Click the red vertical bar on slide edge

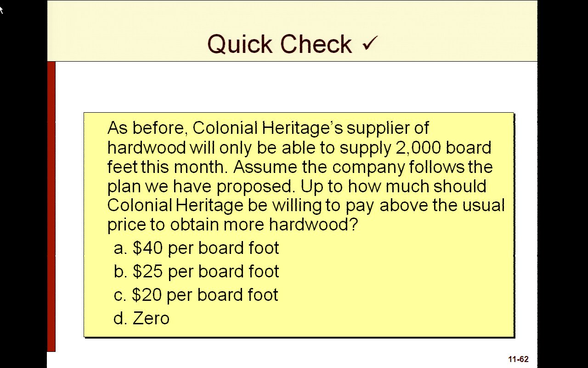(51, 207)
